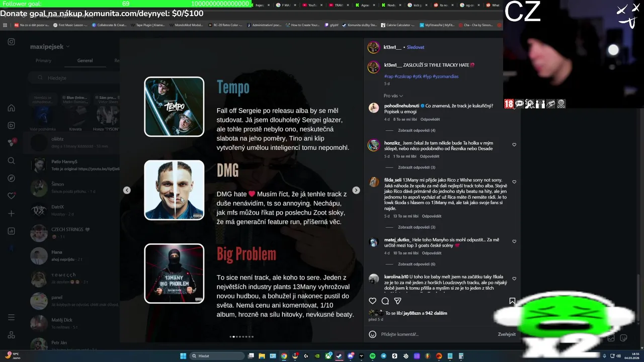Open 'First Music Lesson' bookmark
This screenshot has width=644, height=362.
[70, 25]
